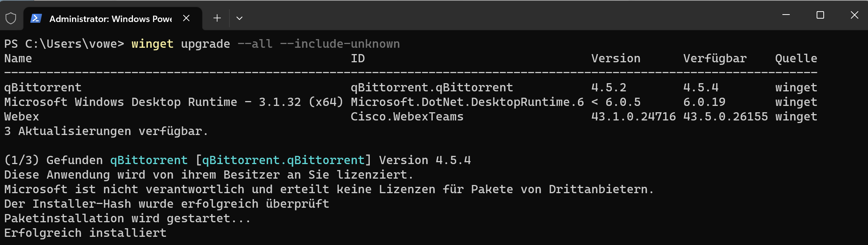Open a new tab with the plus icon
This screenshot has width=868, height=245.
pos(217,18)
